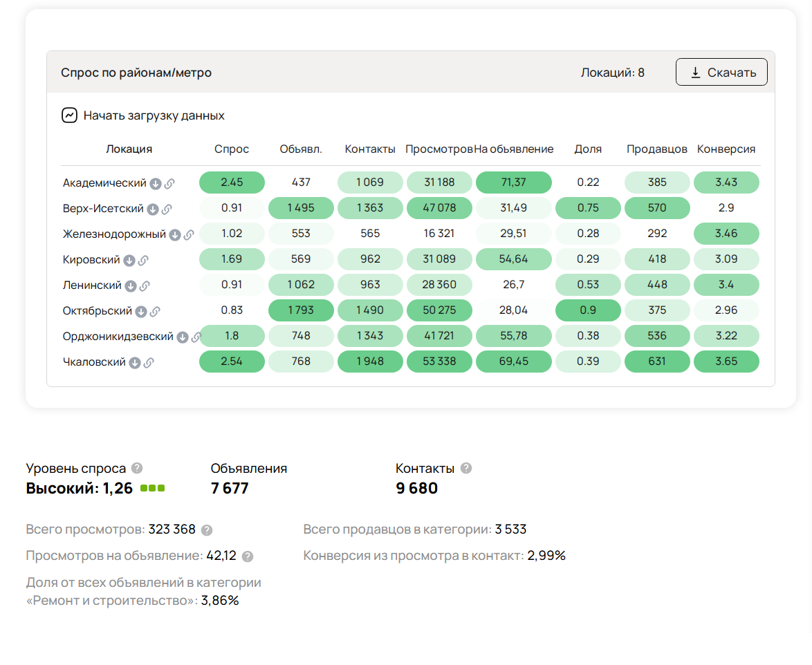Click the help icon next to Уровень спроса
Image resolution: width=812 pixels, height=665 pixels.
click(x=137, y=468)
